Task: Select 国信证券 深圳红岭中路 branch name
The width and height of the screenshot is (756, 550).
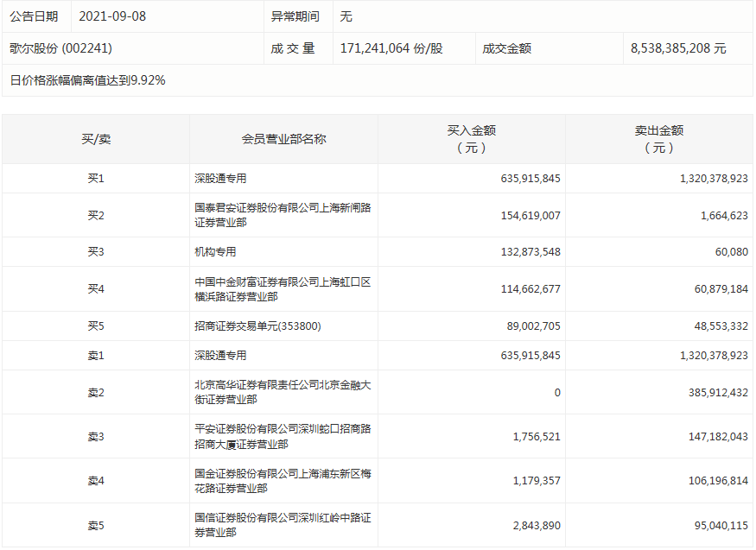Action: click(x=283, y=525)
